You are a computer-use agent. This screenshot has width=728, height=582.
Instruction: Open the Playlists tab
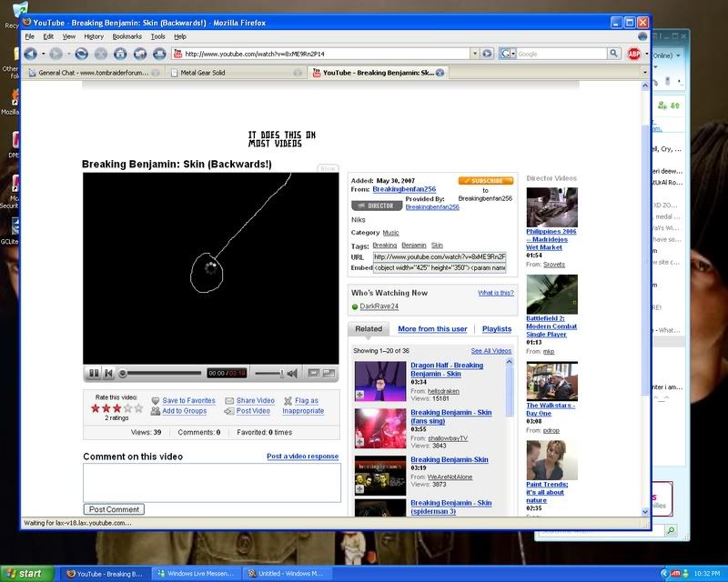pos(497,329)
